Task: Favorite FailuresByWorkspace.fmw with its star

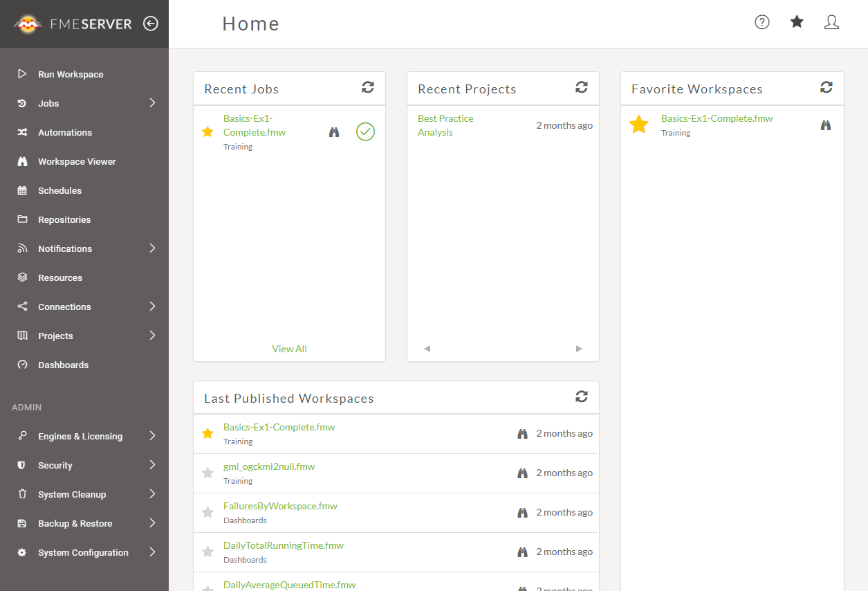Action: pos(207,513)
